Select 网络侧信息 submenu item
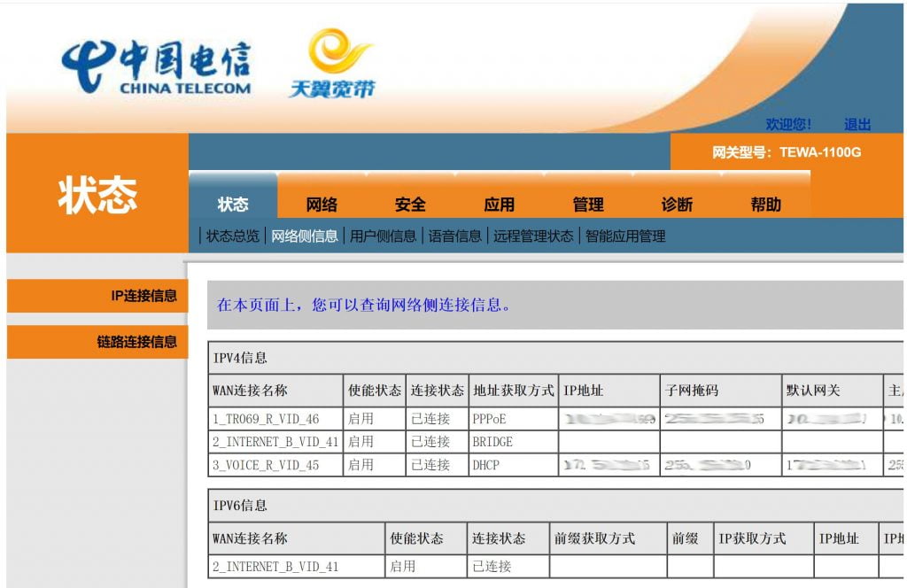The image size is (907, 588). (305, 236)
